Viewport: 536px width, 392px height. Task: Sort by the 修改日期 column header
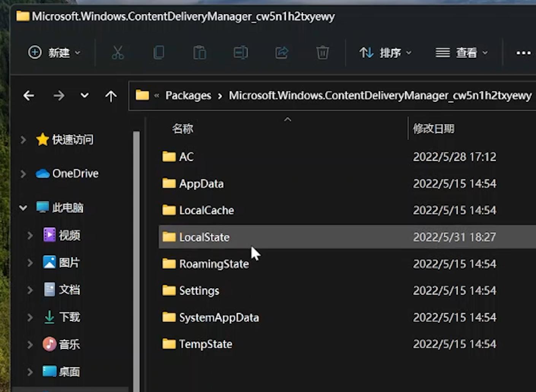point(434,129)
